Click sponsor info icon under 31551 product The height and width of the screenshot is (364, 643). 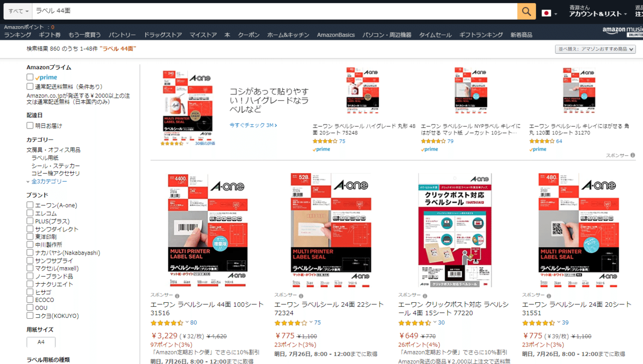[549, 296]
